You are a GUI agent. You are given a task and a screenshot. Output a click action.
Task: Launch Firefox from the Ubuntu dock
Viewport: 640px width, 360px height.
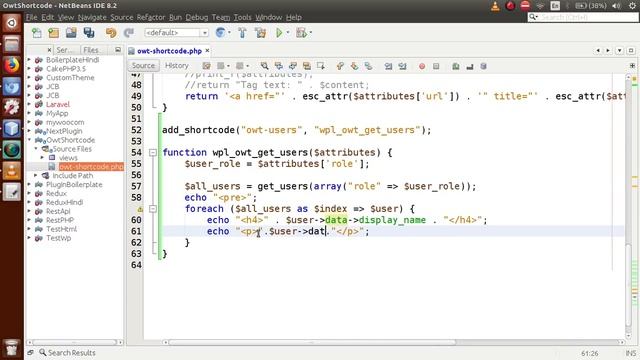[11, 65]
